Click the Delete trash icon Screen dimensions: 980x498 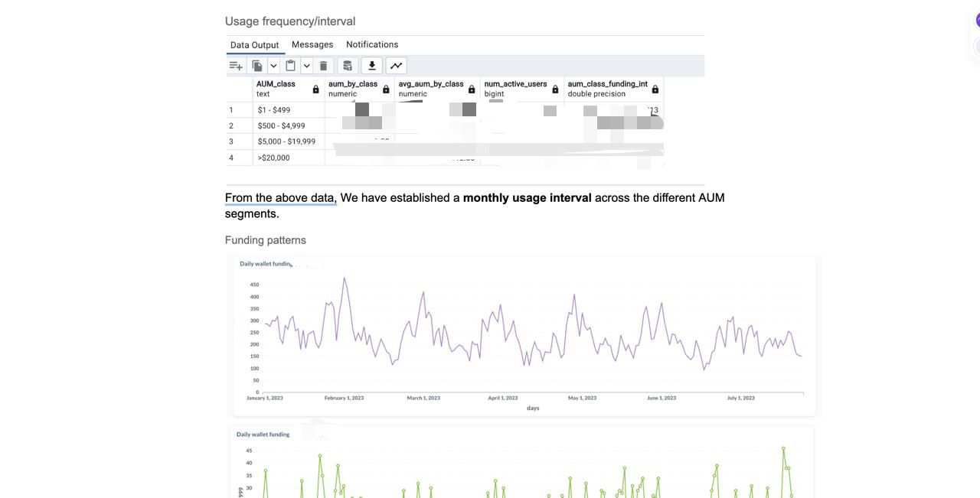(x=323, y=66)
